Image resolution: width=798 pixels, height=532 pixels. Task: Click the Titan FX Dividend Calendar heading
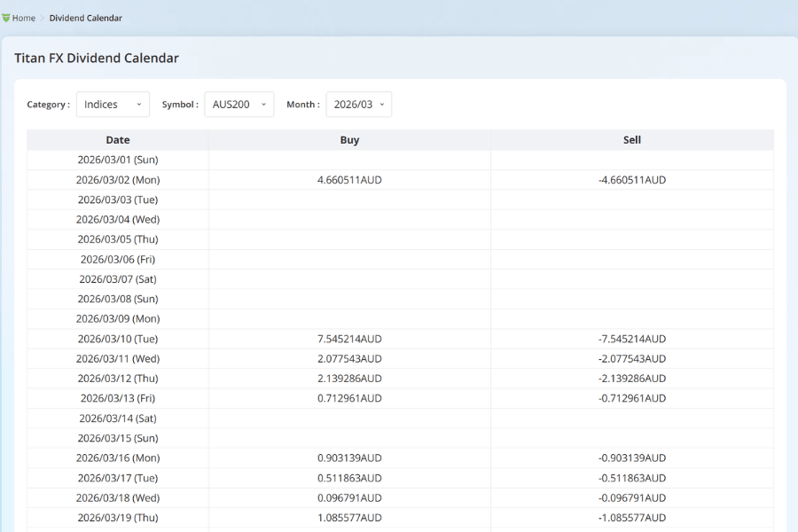tap(97, 58)
